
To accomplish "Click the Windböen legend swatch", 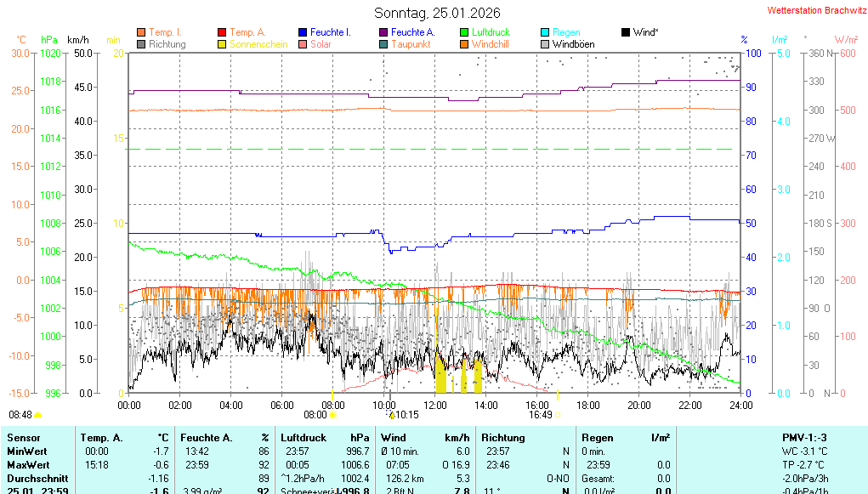I will [545, 44].
